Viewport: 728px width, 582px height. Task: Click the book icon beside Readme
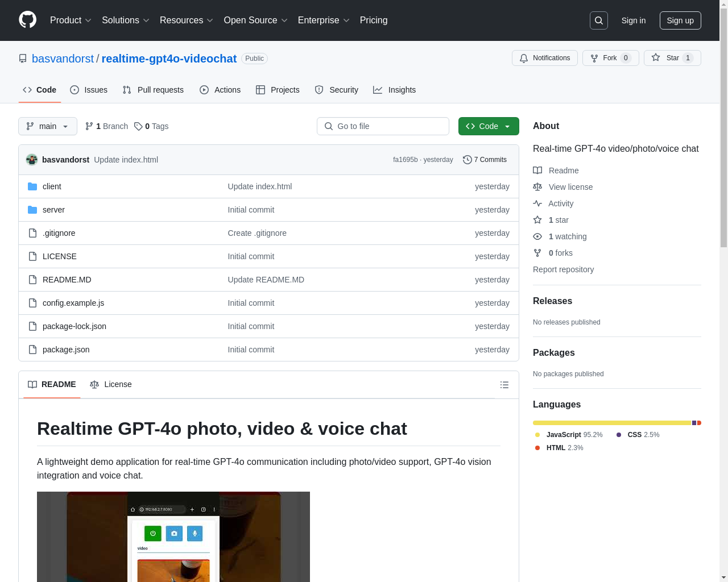coord(537,171)
